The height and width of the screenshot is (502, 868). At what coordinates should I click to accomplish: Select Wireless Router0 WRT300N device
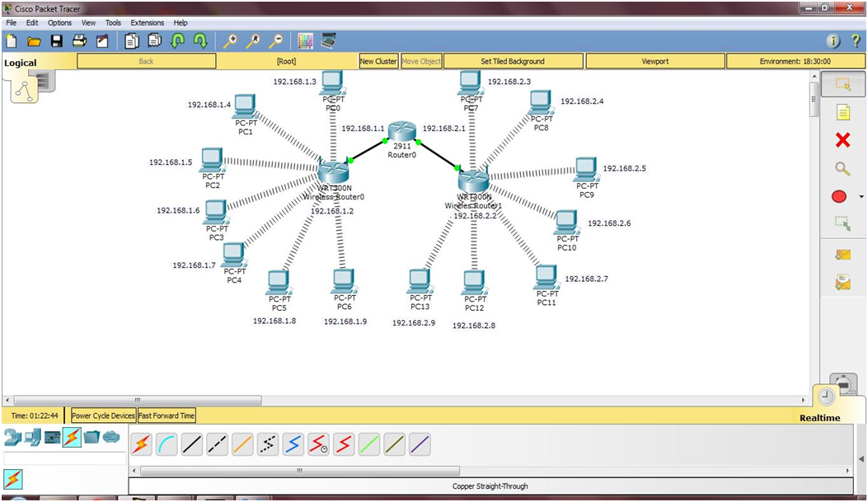333,172
